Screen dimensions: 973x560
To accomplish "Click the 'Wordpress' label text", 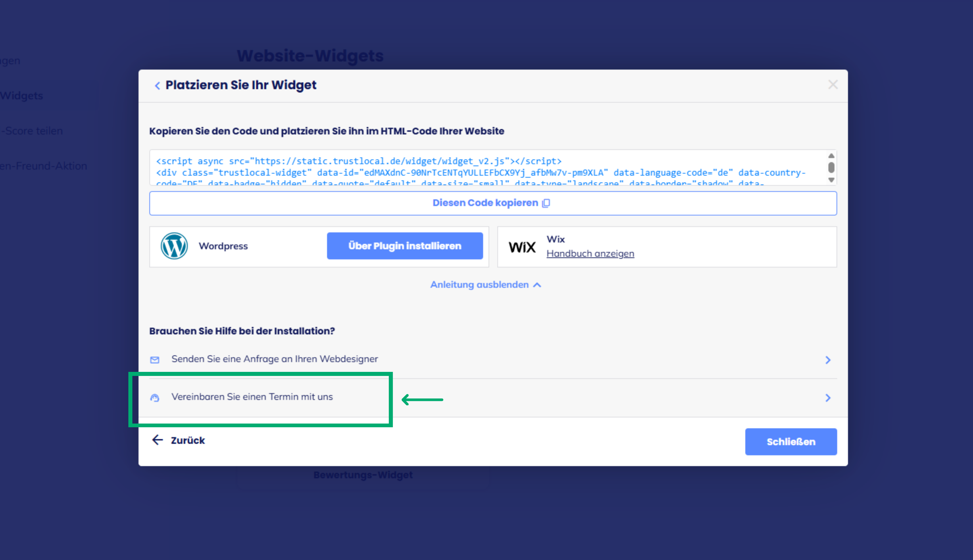I will [223, 246].
